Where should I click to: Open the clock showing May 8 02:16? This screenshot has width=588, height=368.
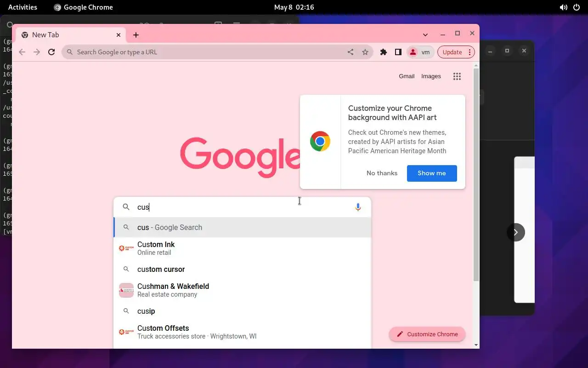tap(294, 7)
